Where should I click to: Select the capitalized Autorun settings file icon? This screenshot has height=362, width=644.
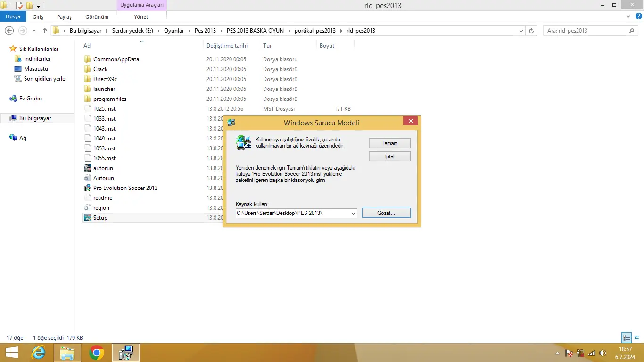point(87,178)
